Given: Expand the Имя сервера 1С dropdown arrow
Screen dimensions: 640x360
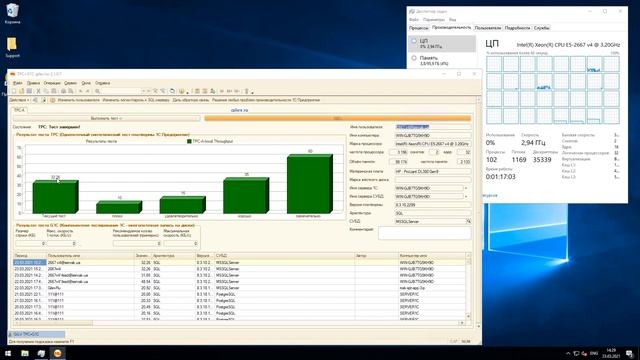Looking at the screenshot, I should point(466,188).
